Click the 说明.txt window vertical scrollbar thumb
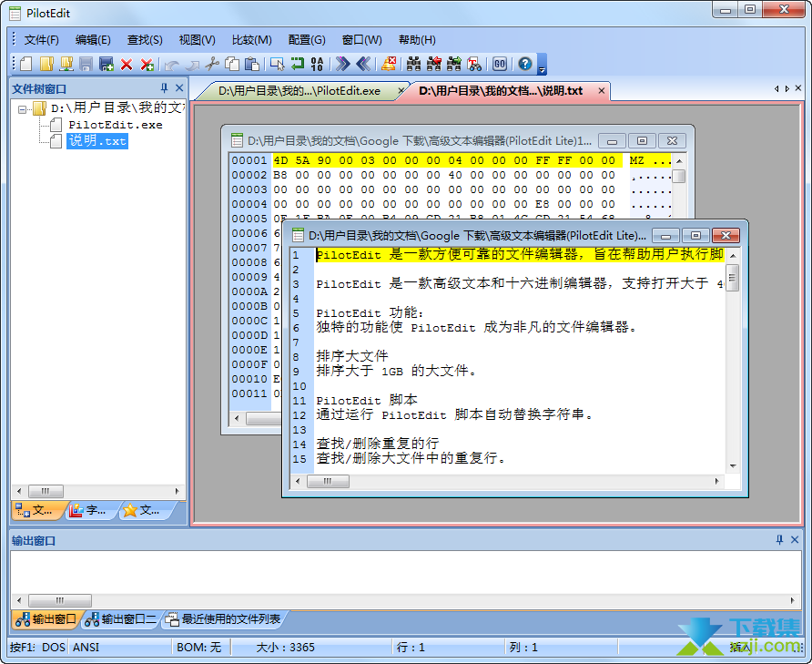 tap(732, 278)
